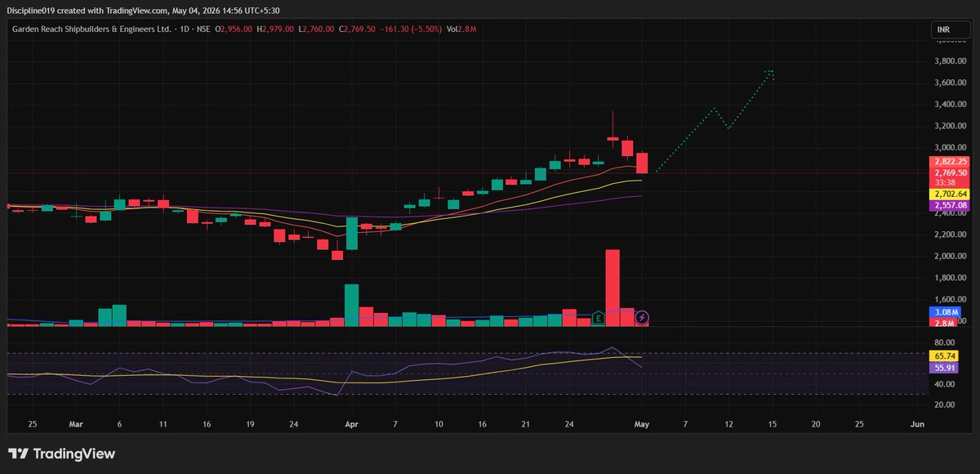Click the 12 date label on time axis
980x474 pixels.
point(728,425)
